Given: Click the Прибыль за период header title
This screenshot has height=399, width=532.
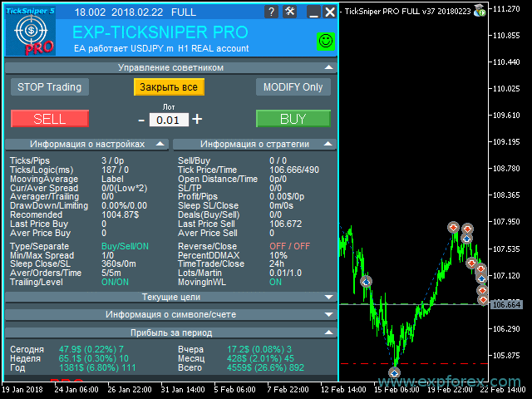Looking at the screenshot, I should tap(171, 332).
